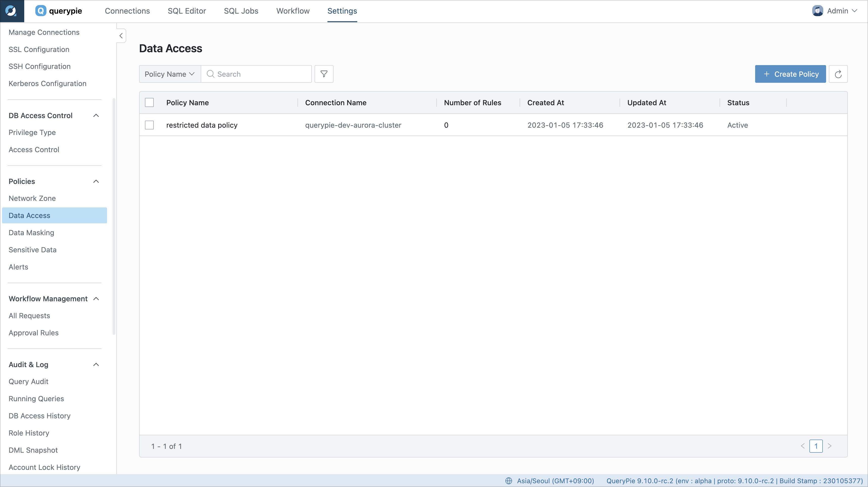The height and width of the screenshot is (487, 868).
Task: Open Kerberos Configuration page
Action: (47, 84)
